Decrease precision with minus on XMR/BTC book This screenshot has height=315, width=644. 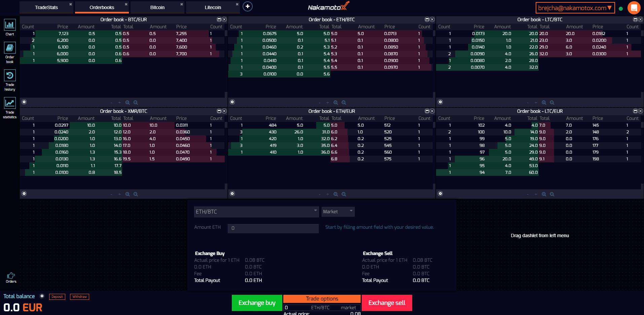pyautogui.click(x=111, y=194)
